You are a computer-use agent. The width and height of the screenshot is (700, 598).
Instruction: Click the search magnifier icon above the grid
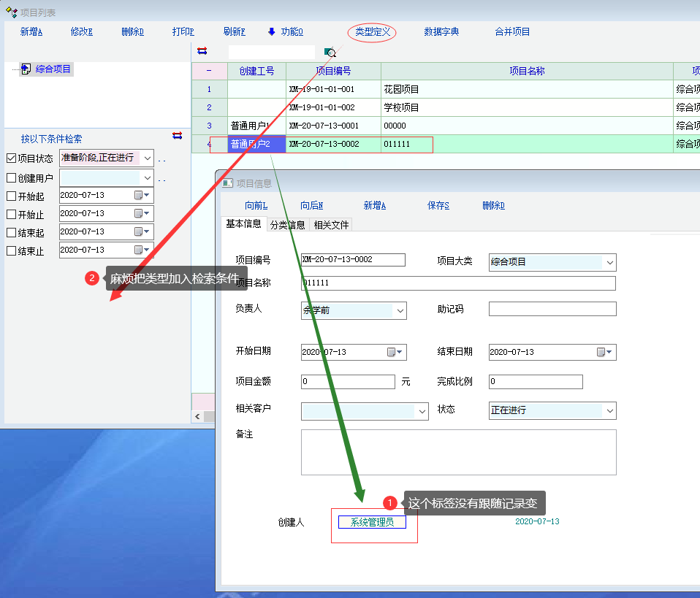(330, 52)
